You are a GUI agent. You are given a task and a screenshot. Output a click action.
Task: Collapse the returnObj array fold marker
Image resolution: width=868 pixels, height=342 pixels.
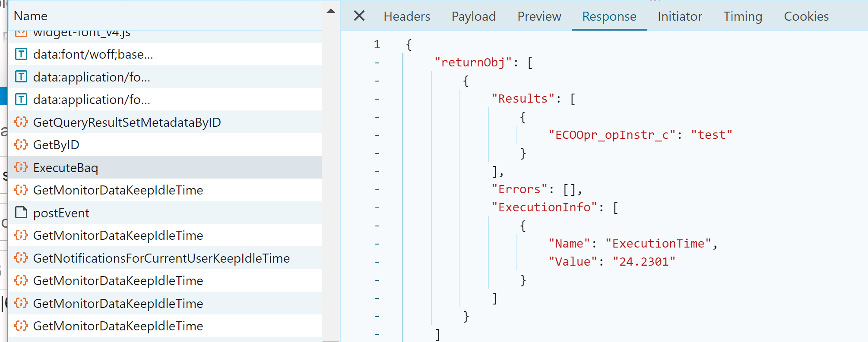[377, 63]
